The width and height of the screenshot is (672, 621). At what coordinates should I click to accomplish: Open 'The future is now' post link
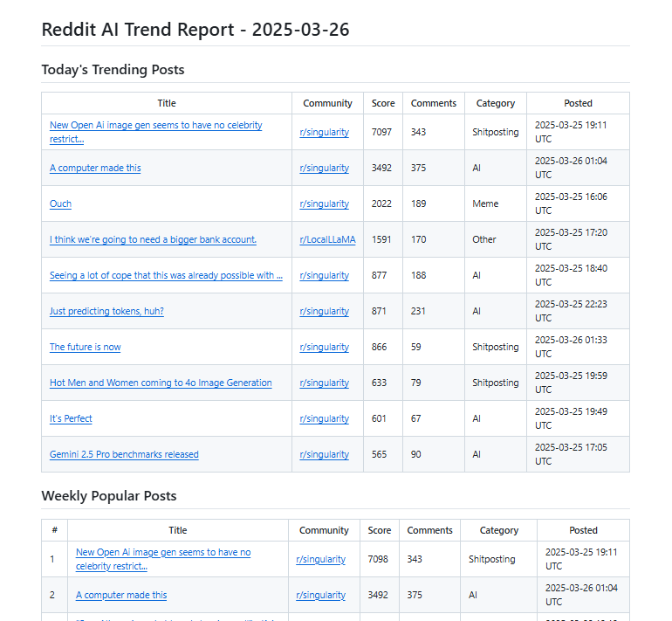86,347
